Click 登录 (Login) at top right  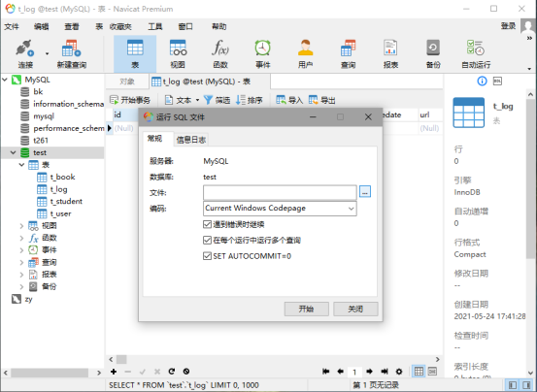point(508,26)
